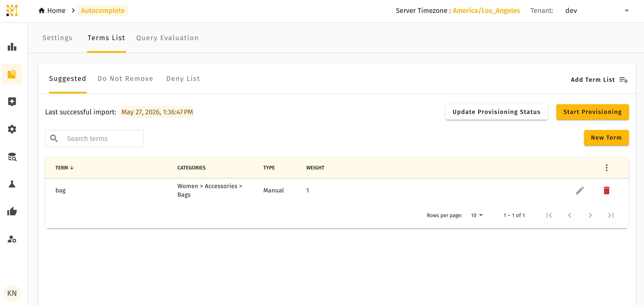This screenshot has width=644, height=305.
Task: Open rows per page dropdown showing 10
Action: 477,215
